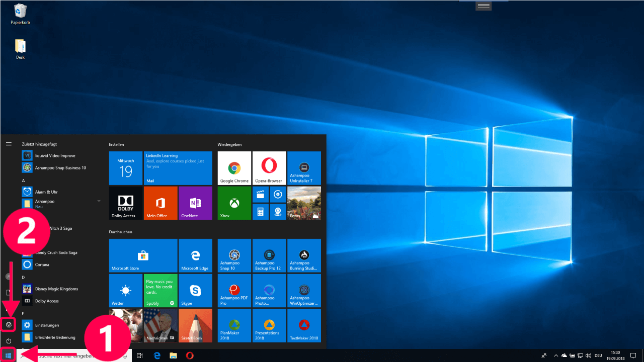Open Ashampoo PDF Pro tile

tap(234, 291)
